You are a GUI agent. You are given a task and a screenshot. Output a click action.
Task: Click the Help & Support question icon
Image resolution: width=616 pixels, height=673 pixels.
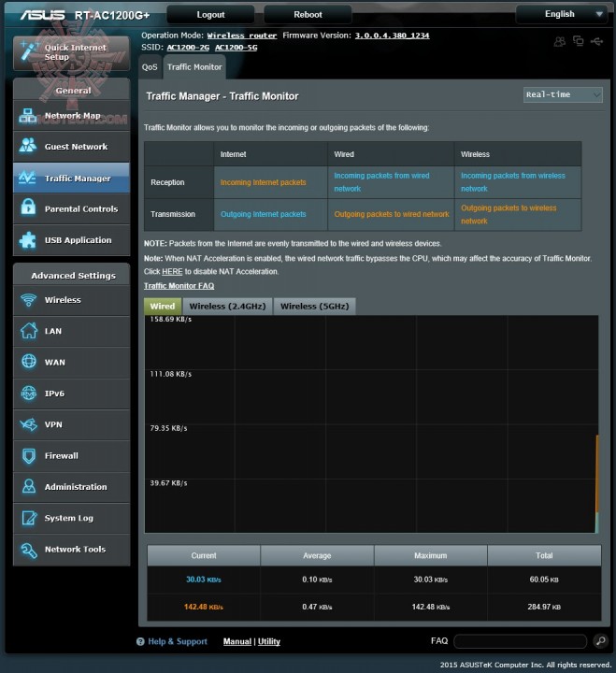pos(140,641)
